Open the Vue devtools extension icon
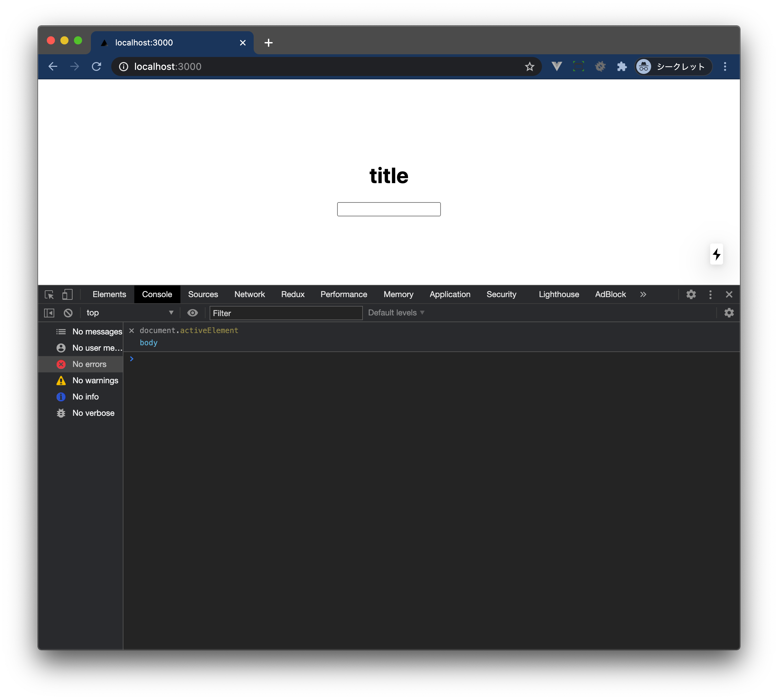This screenshot has height=700, width=778. click(x=557, y=66)
